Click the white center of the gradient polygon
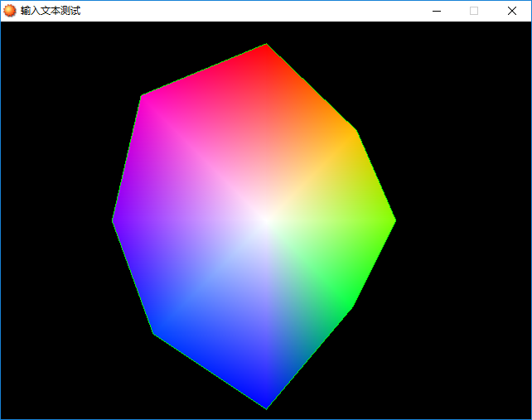The height and width of the screenshot is (420, 532). click(x=267, y=220)
